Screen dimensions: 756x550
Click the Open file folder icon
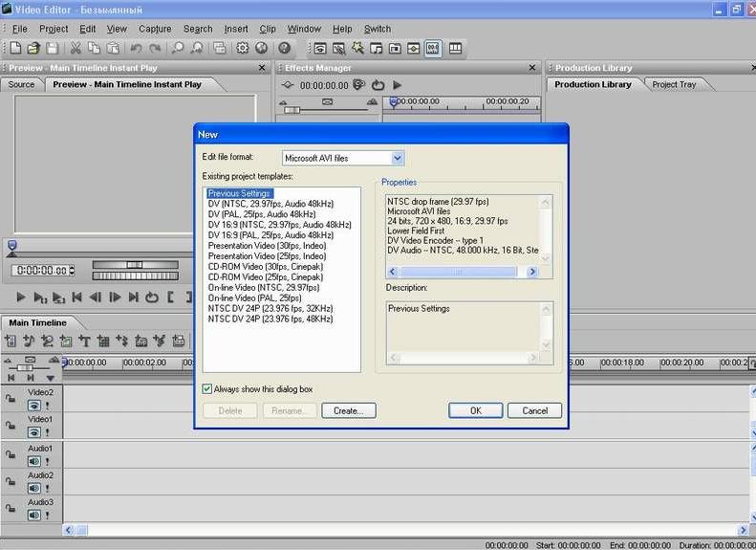[33, 48]
